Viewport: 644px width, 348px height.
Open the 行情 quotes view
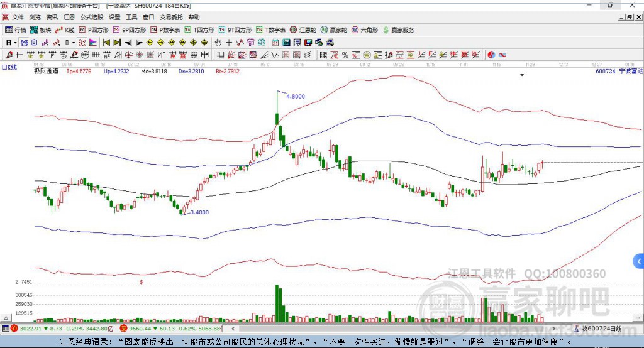15,30
